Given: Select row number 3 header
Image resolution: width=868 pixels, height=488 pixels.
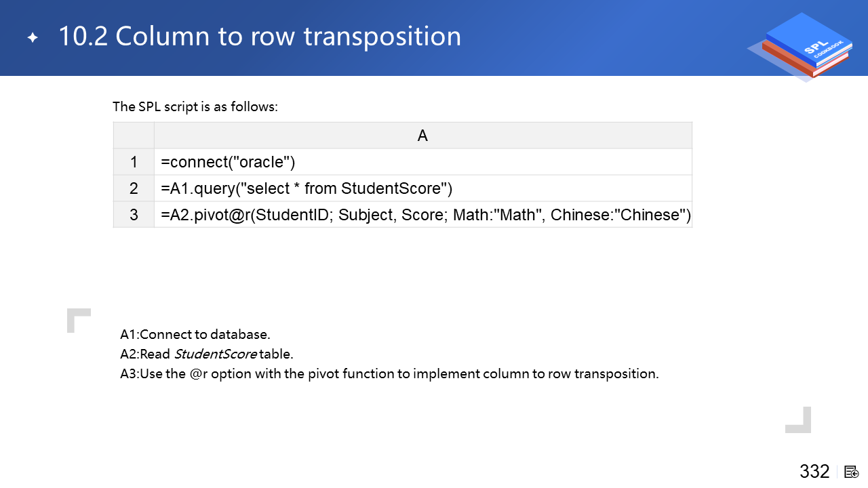Looking at the screenshot, I should pyautogui.click(x=134, y=215).
